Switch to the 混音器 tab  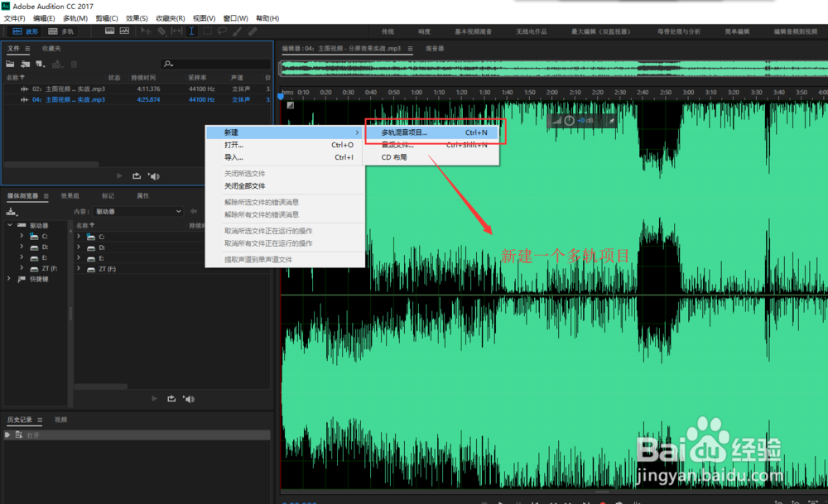435,49
